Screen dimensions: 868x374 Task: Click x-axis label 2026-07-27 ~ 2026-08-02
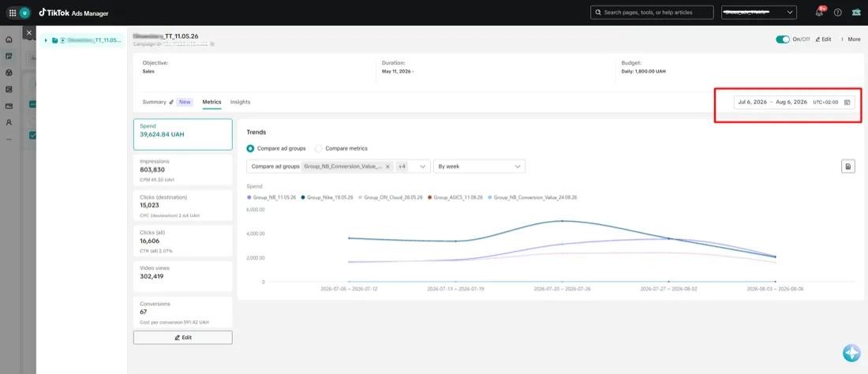click(668, 289)
